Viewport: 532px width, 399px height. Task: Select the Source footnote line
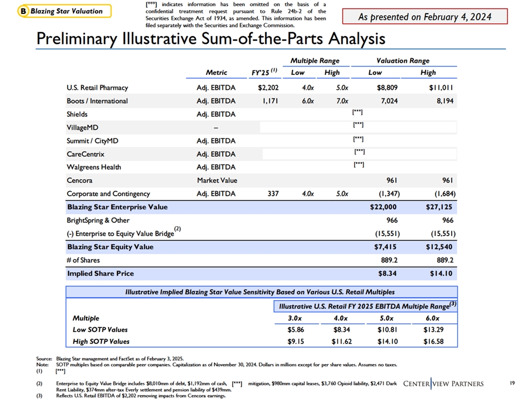(x=110, y=359)
